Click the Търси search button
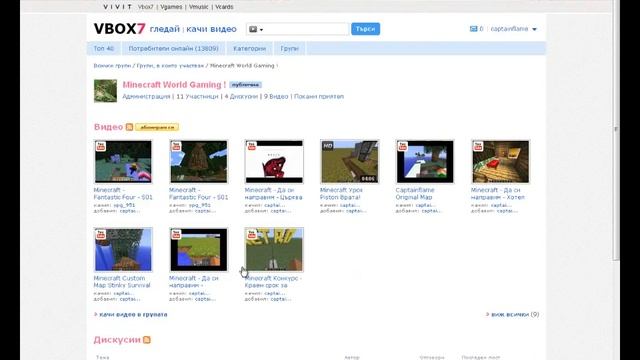640x360 pixels. pyautogui.click(x=365, y=29)
